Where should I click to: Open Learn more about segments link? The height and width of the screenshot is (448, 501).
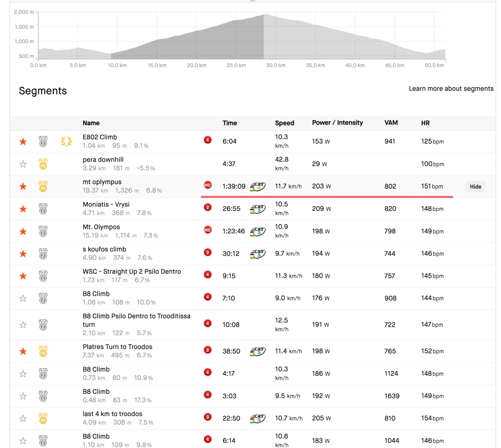coord(451,89)
